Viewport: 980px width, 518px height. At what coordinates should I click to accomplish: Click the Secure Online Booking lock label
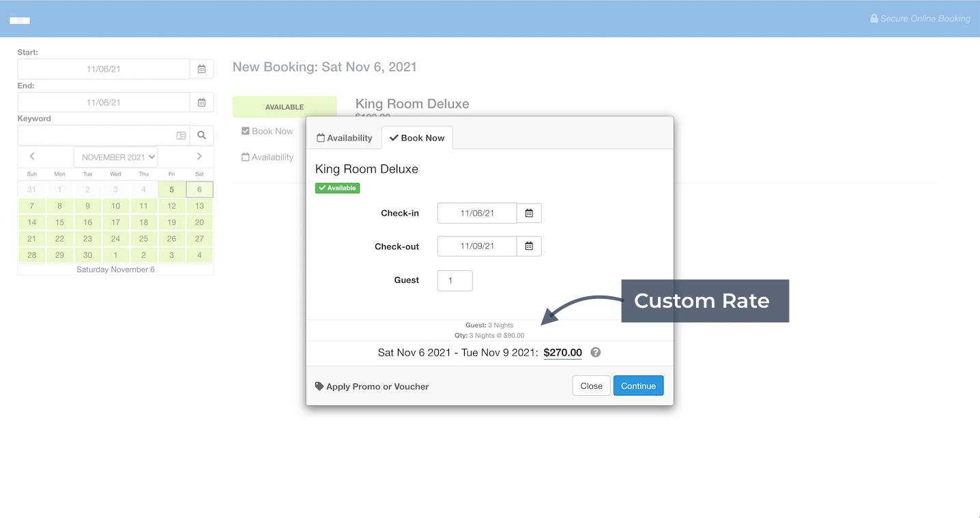tap(920, 18)
